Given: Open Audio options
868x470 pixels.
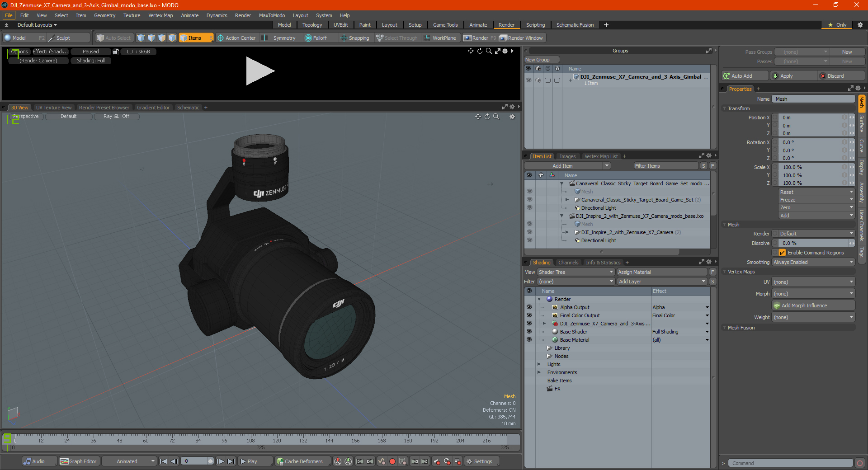Looking at the screenshot, I should pos(39,461).
